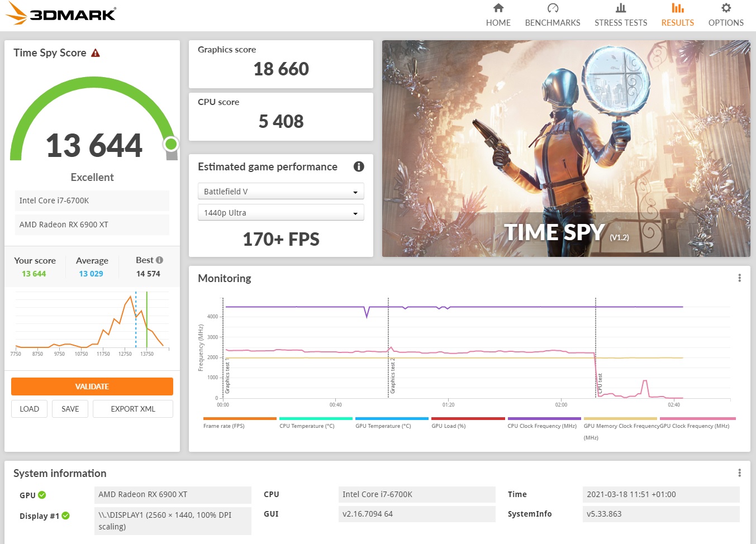Click Export XML
Viewport: 756px width, 544px height.
[x=133, y=409]
